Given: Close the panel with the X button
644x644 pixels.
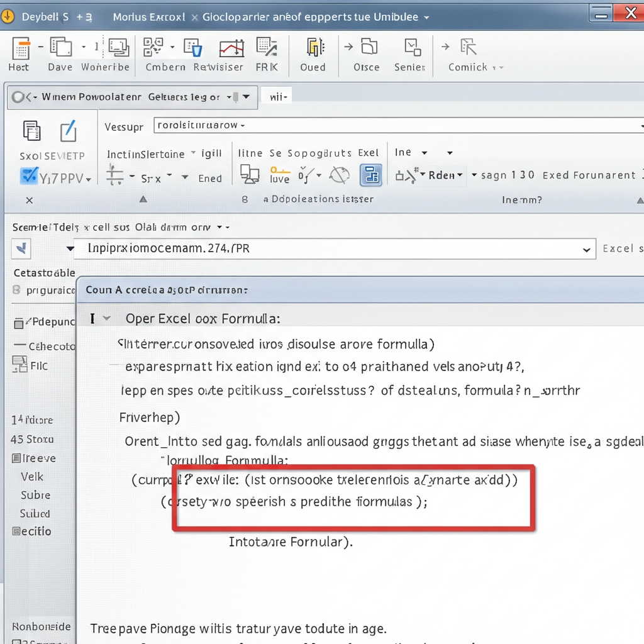Looking at the screenshot, I should tap(29, 201).
